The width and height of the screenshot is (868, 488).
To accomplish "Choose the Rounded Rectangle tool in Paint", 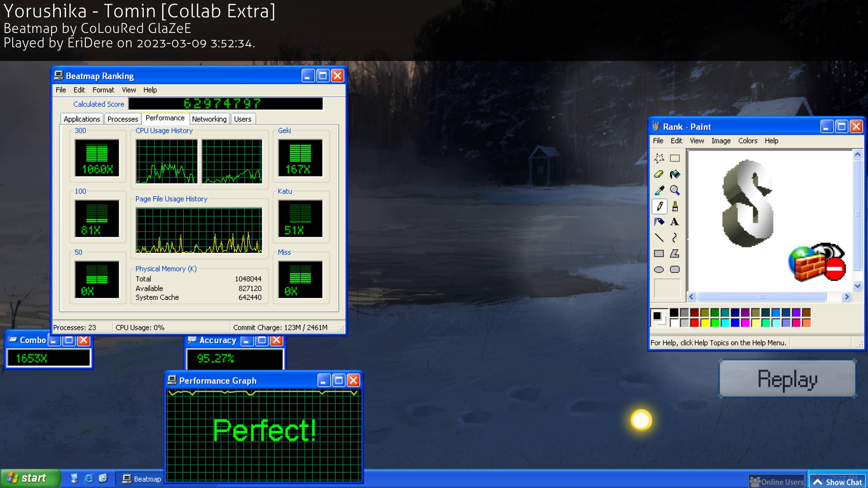I will pos(675,269).
